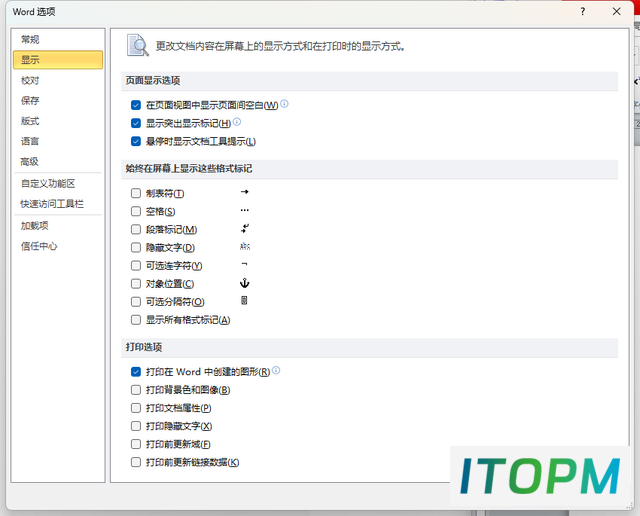Uncheck 在页面视图中显示页面间空白 checkbox
Image resolution: width=640 pixels, height=516 pixels.
(136, 105)
